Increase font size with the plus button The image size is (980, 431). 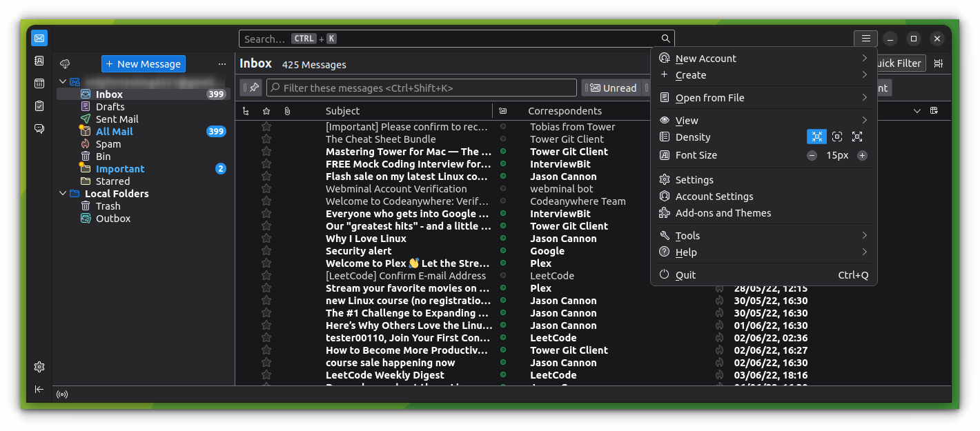click(862, 155)
